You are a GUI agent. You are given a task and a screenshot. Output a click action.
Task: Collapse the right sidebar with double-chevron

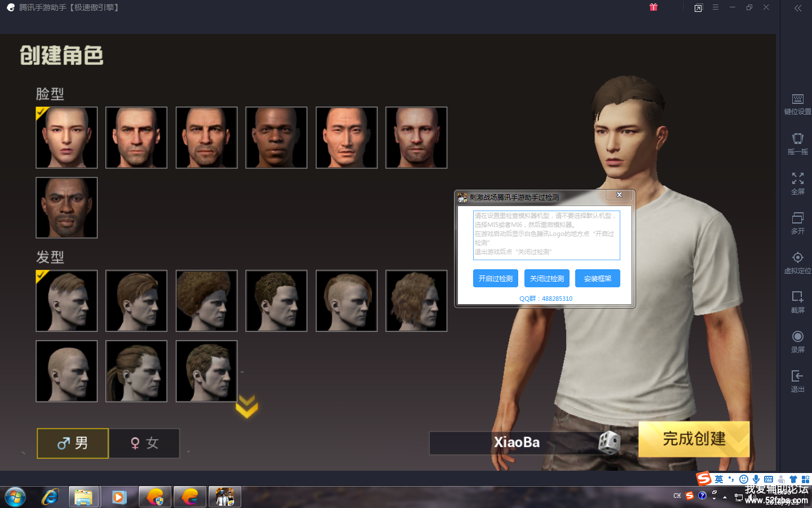797,8
